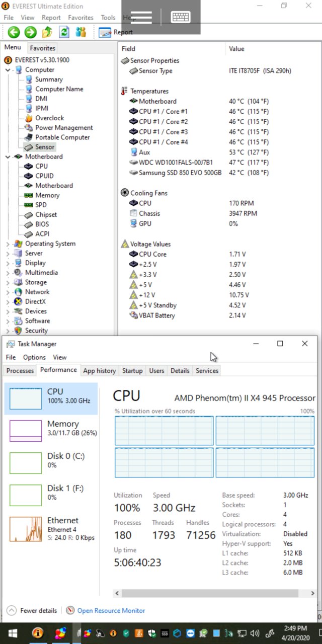Select Computer Name tree item
This screenshot has width=322, height=644.
[59, 89]
